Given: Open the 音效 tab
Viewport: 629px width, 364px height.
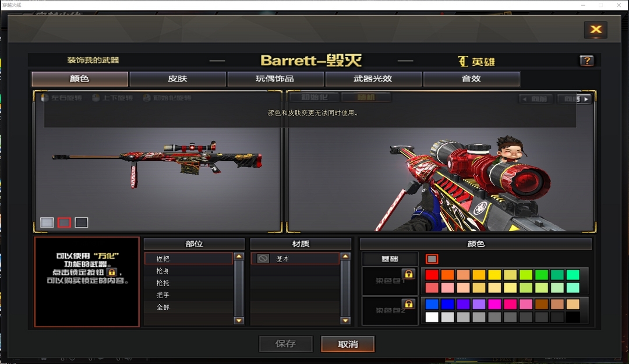Looking at the screenshot, I should (471, 79).
